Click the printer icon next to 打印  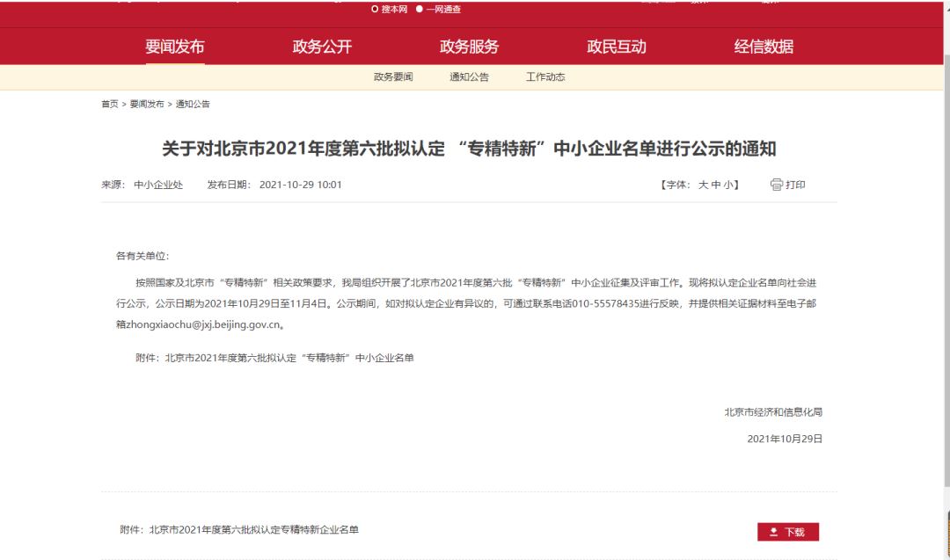pos(776,185)
